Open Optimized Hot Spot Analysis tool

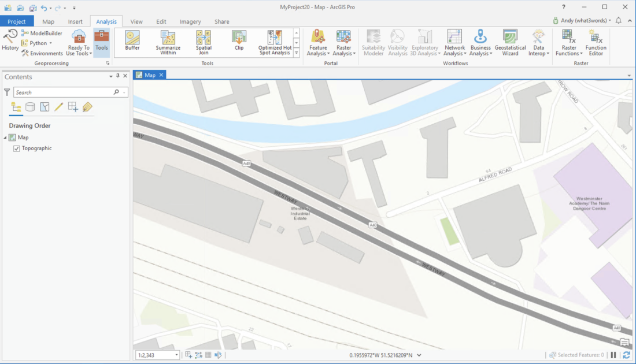[275, 43]
